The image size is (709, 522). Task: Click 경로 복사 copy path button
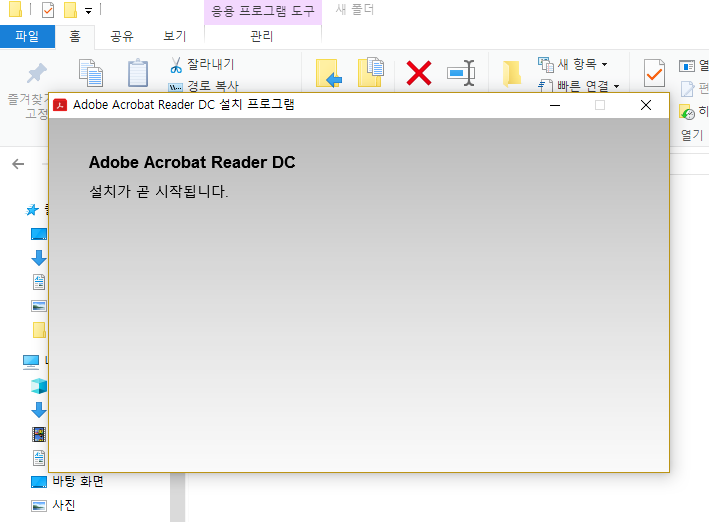tap(203, 86)
